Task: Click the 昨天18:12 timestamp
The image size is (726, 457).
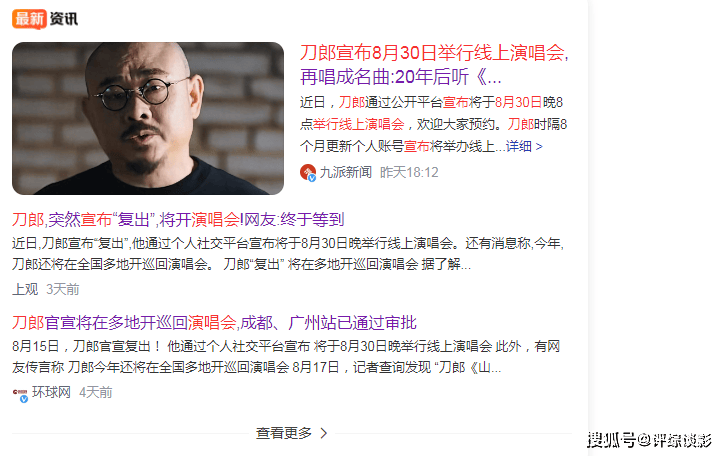Action: [409, 172]
